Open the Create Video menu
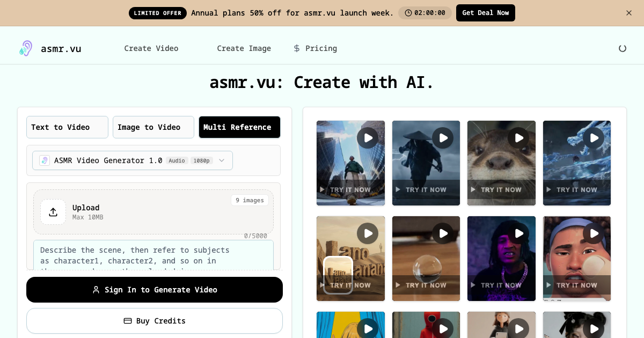This screenshot has height=338, width=644. pos(151,48)
